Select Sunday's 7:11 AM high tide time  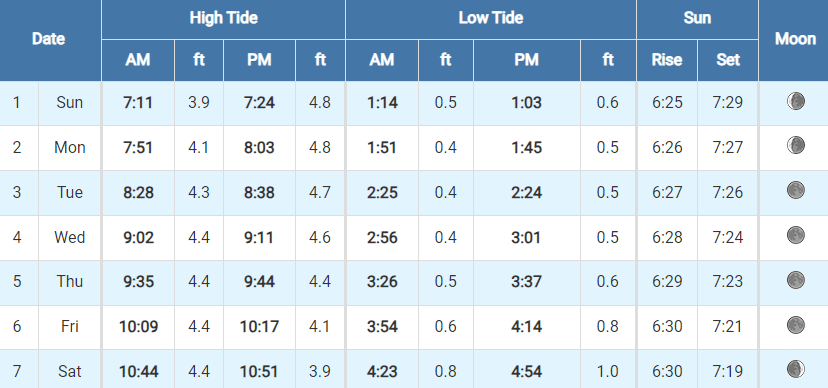[138, 102]
